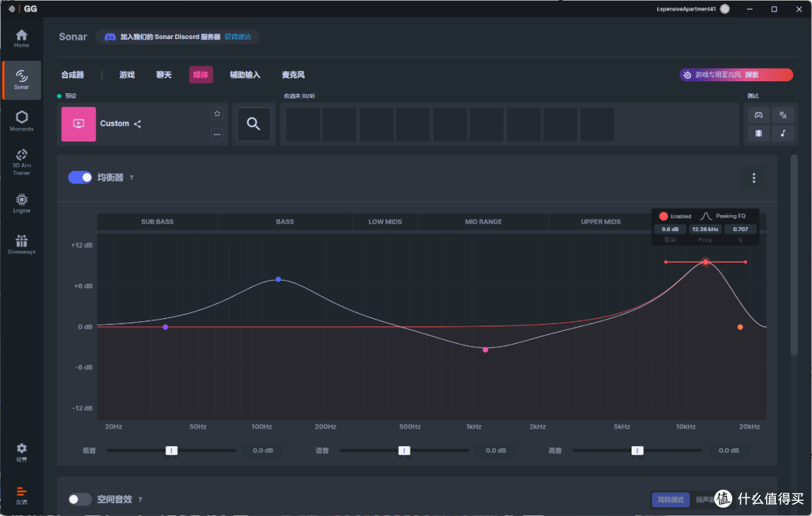Click the 9.6 dB gain field

point(670,229)
